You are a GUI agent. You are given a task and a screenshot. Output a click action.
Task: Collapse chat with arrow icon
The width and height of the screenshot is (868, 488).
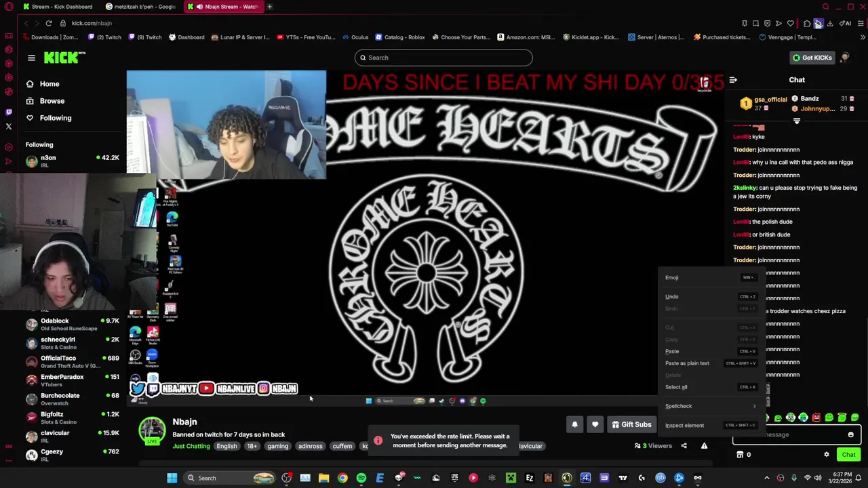tap(733, 80)
